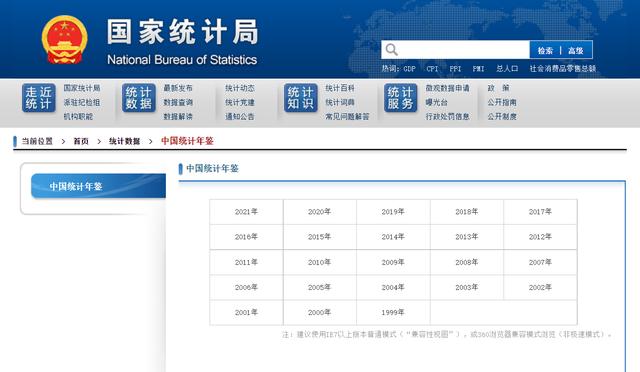The image size is (640, 372).
Task: Select the 总人口 hot keyword
Action: pyautogui.click(x=507, y=69)
